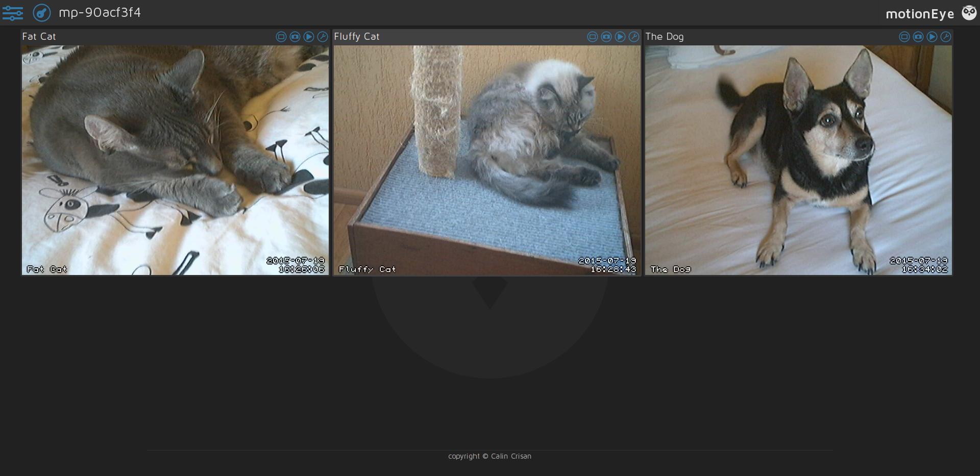Open movie files for The Dog camera
This screenshot has width=980, height=476.
[932, 36]
